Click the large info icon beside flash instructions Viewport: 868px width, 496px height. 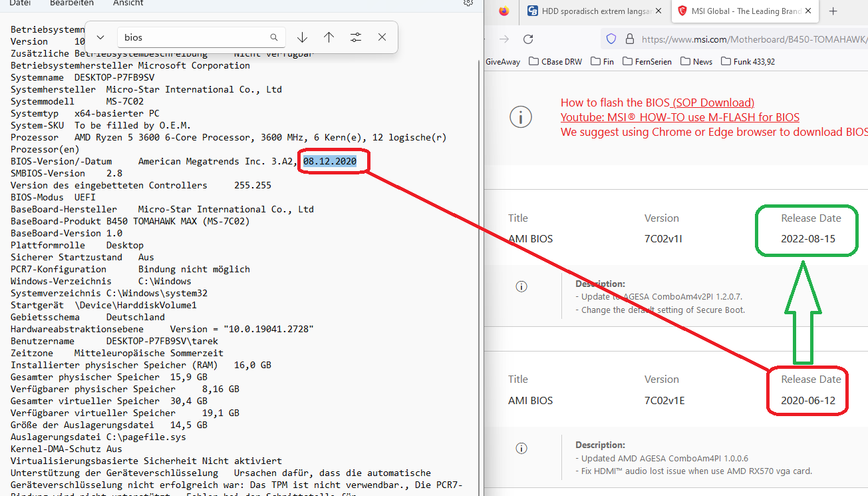click(x=521, y=117)
